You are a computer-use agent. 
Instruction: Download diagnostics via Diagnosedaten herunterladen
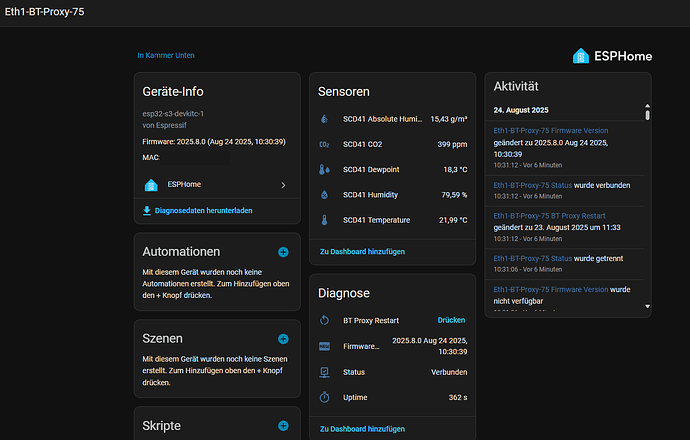point(197,211)
